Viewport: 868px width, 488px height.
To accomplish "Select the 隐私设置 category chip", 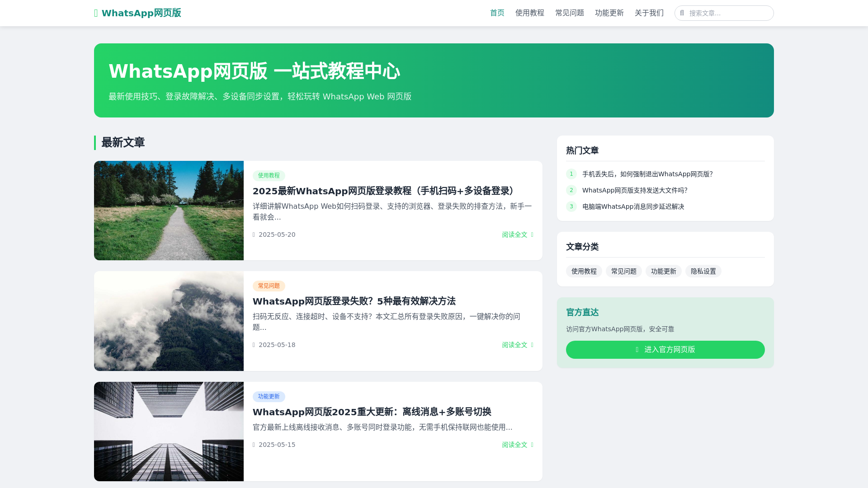I will point(703,271).
